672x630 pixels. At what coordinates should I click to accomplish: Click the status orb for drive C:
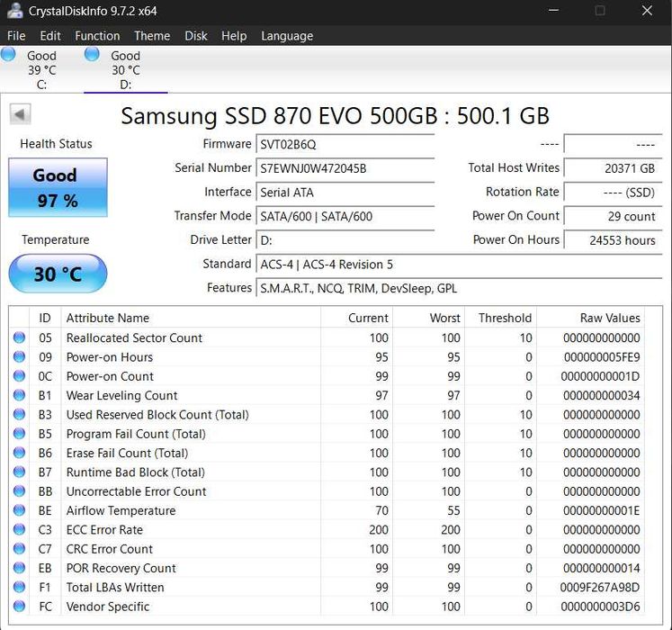point(8,55)
